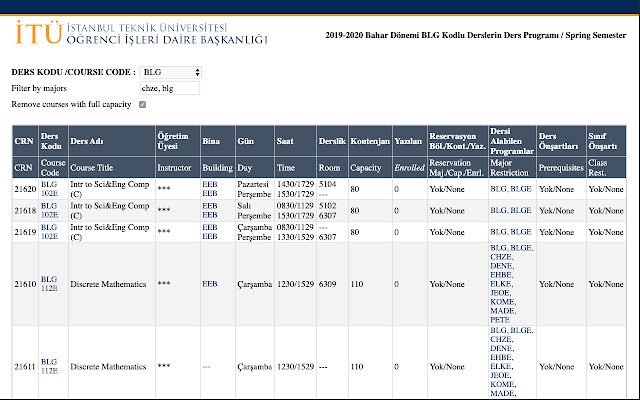
Task: Toggle Remove courses with full capacity checkbox
Action: pos(142,104)
